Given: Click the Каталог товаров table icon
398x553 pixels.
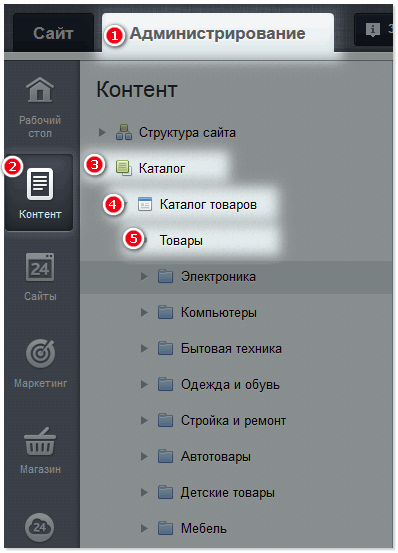Looking at the screenshot, I should point(145,204).
